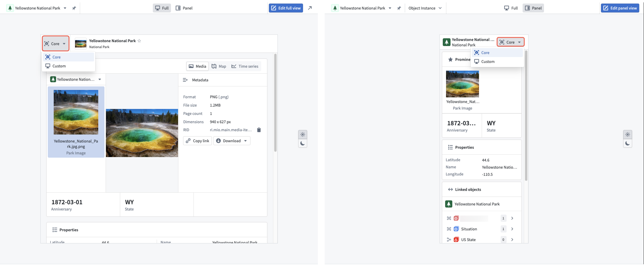Open the Linked objects section icon
Image resolution: width=644 pixels, height=266 pixels.
tap(450, 189)
